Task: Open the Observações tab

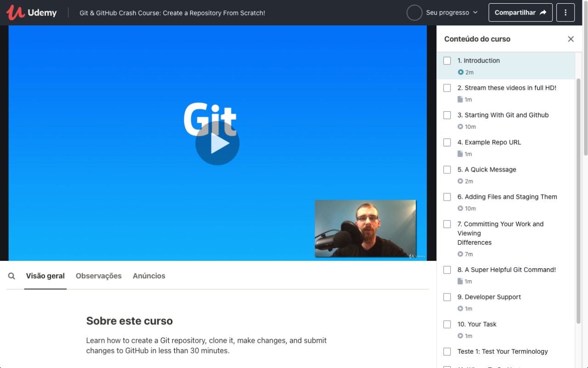Action: (99, 276)
